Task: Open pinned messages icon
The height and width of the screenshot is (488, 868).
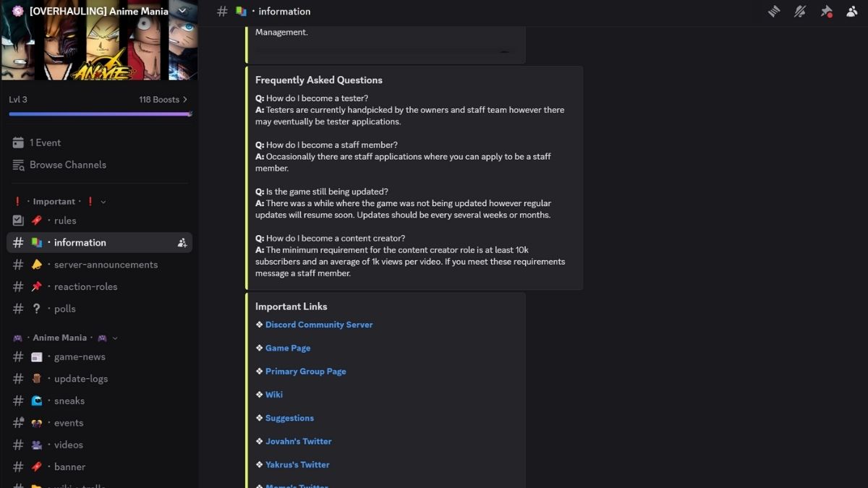Action: coord(826,12)
